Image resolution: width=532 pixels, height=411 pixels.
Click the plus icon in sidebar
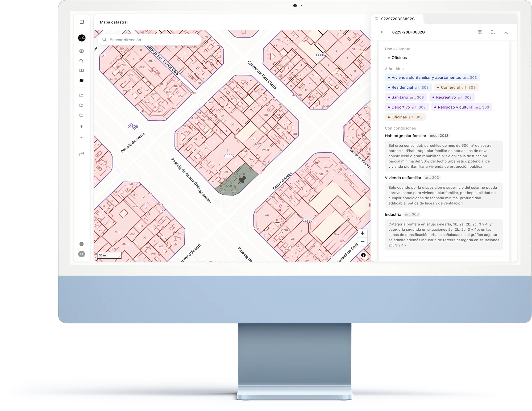(x=82, y=127)
